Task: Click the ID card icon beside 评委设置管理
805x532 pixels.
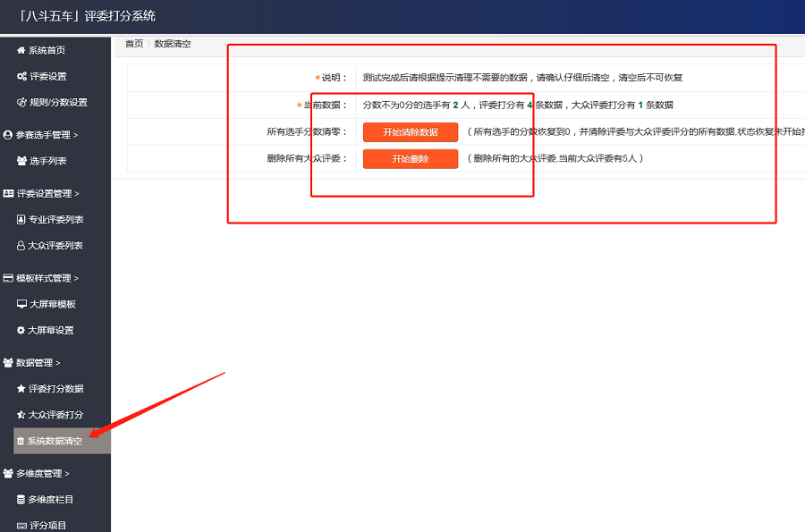Action: [8, 193]
